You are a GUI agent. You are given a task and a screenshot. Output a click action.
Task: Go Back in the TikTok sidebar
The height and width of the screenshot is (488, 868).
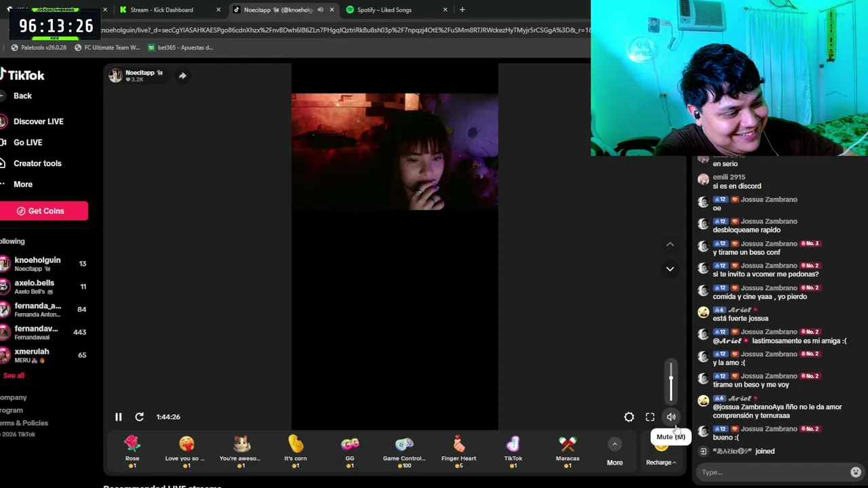22,96
